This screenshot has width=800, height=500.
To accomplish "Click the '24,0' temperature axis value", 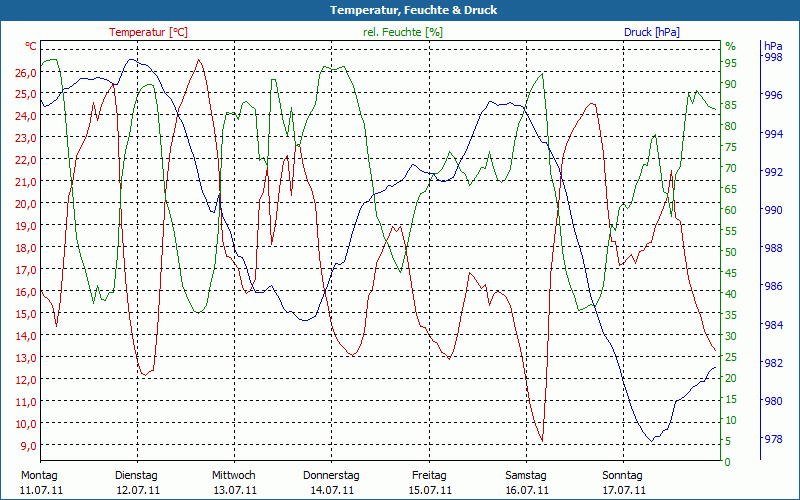I will point(26,116).
